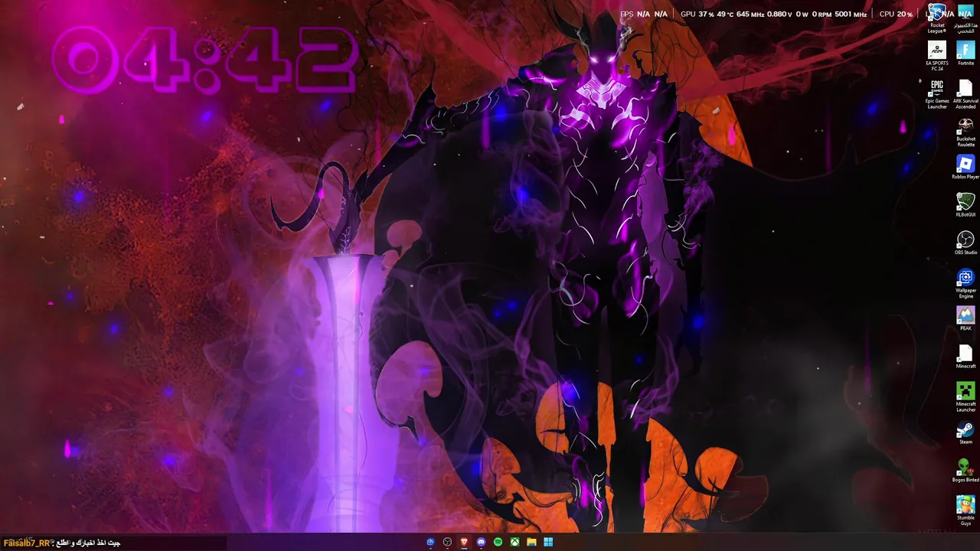Launch EA SPORTS FC 24 shortcut
Image resolution: width=980 pixels, height=551 pixels.
(x=936, y=55)
